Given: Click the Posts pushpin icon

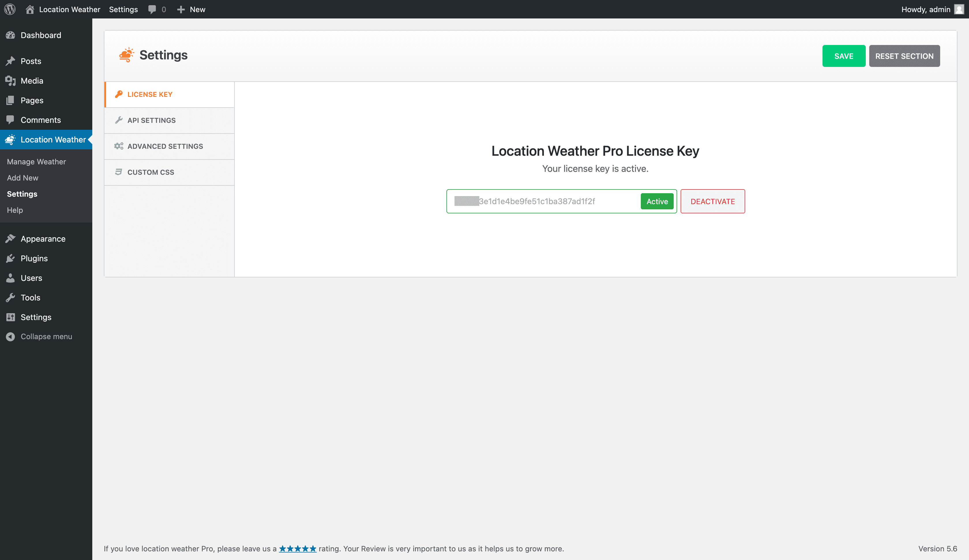Looking at the screenshot, I should (10, 61).
